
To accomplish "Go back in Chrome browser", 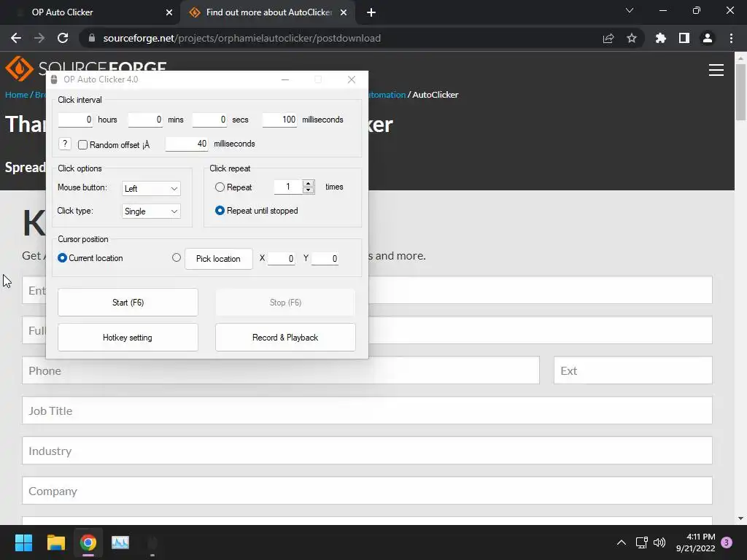I will click(x=16, y=38).
